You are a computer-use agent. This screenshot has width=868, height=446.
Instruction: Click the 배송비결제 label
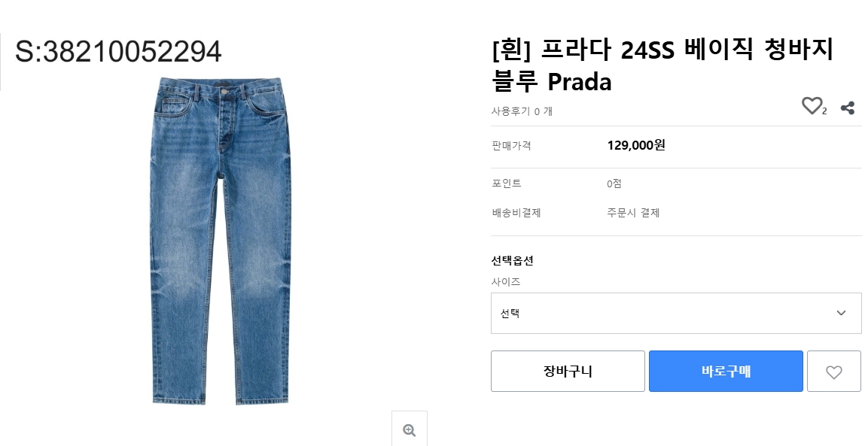click(516, 213)
